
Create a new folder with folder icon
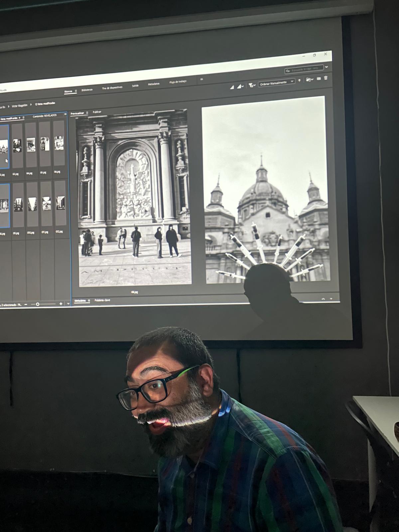pyautogui.click(x=319, y=78)
